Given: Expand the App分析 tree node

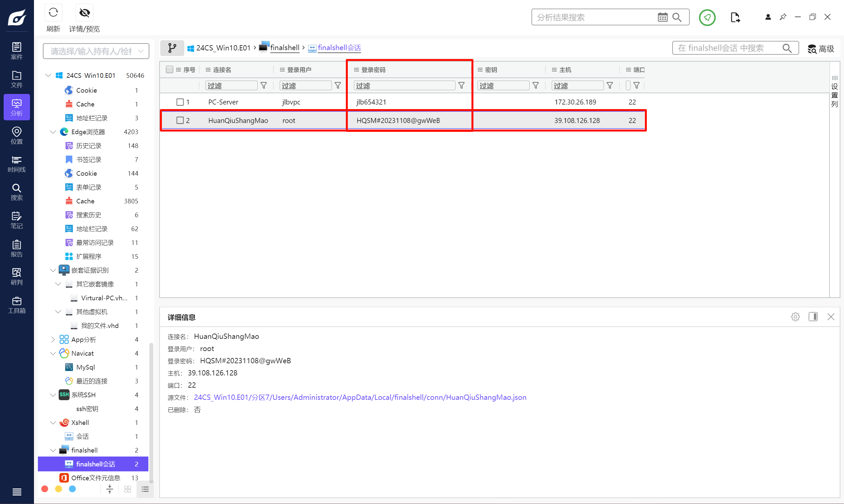Looking at the screenshot, I should pyautogui.click(x=53, y=339).
